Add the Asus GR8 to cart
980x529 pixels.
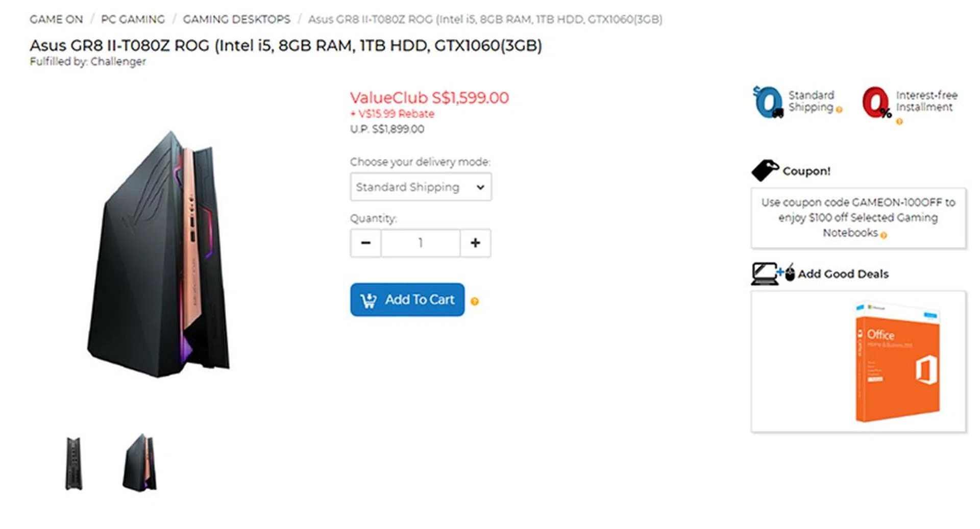[x=407, y=299]
